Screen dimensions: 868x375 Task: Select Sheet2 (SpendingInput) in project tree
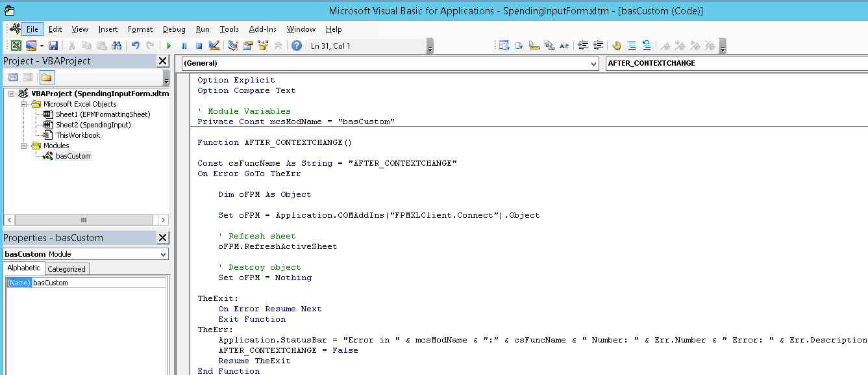pyautogui.click(x=93, y=125)
